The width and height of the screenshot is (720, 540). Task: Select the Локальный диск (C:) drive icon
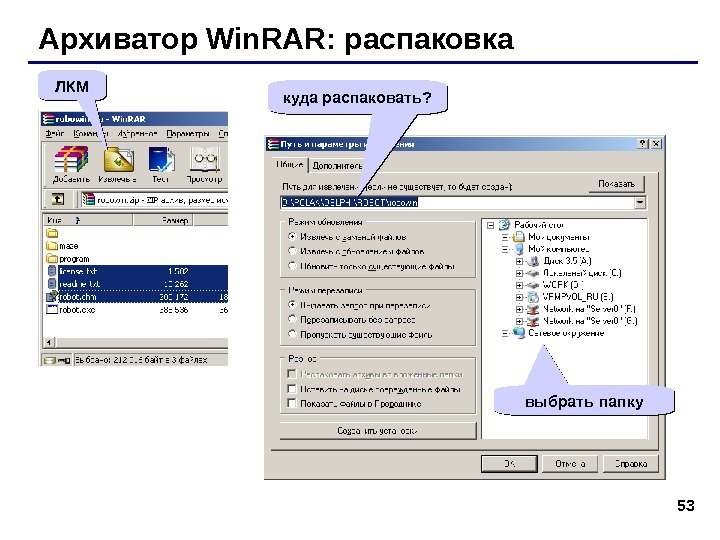coord(533,273)
